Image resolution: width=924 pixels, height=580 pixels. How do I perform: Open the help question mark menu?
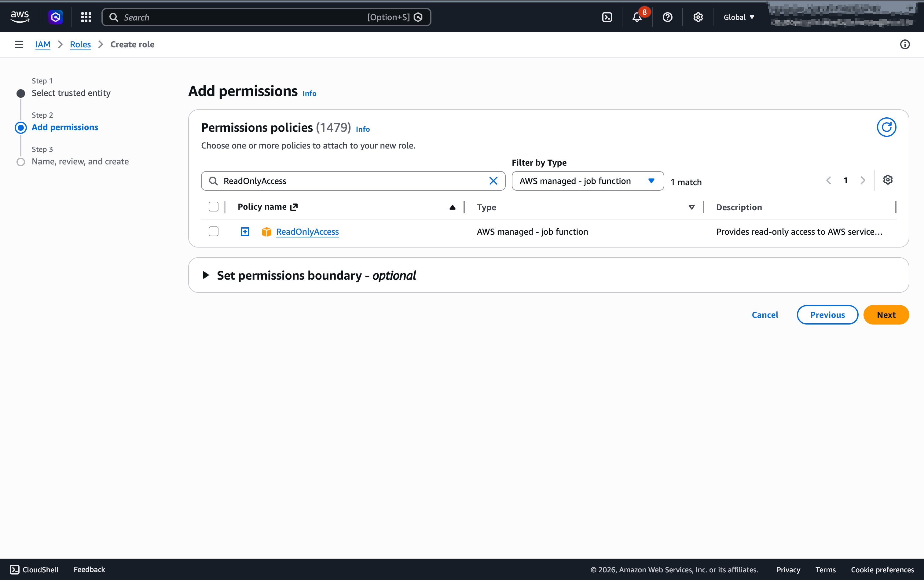click(x=667, y=17)
